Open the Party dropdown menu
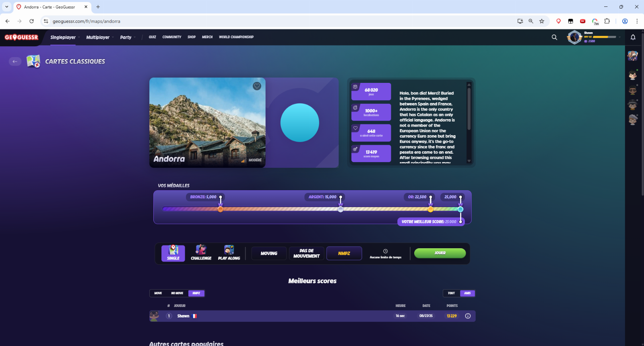Image resolution: width=644 pixels, height=346 pixels. click(126, 37)
